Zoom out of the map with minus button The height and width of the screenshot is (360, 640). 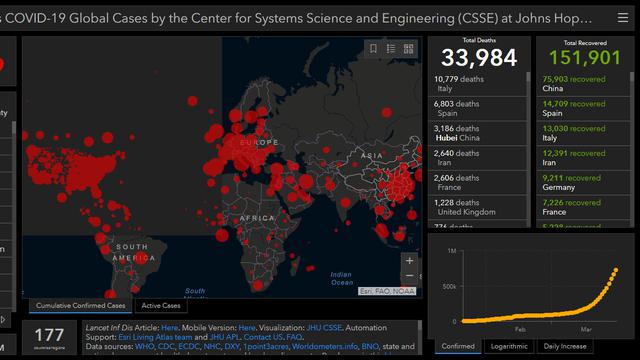[409, 276]
